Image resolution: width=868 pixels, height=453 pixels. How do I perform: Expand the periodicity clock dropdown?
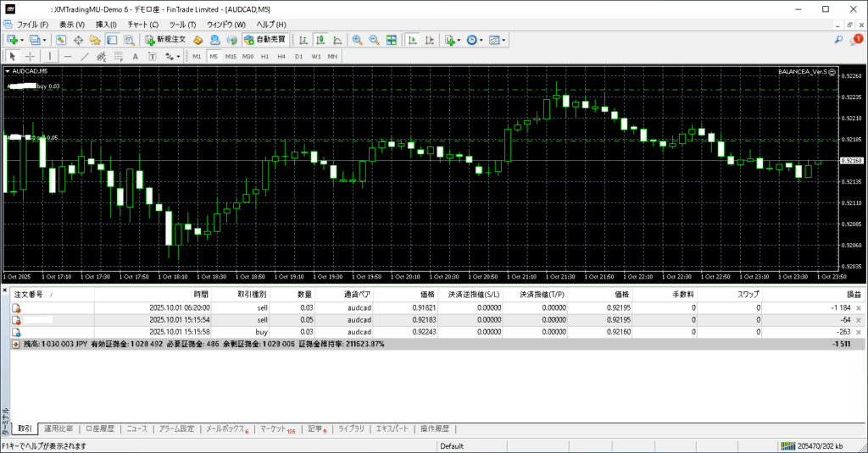pos(481,40)
